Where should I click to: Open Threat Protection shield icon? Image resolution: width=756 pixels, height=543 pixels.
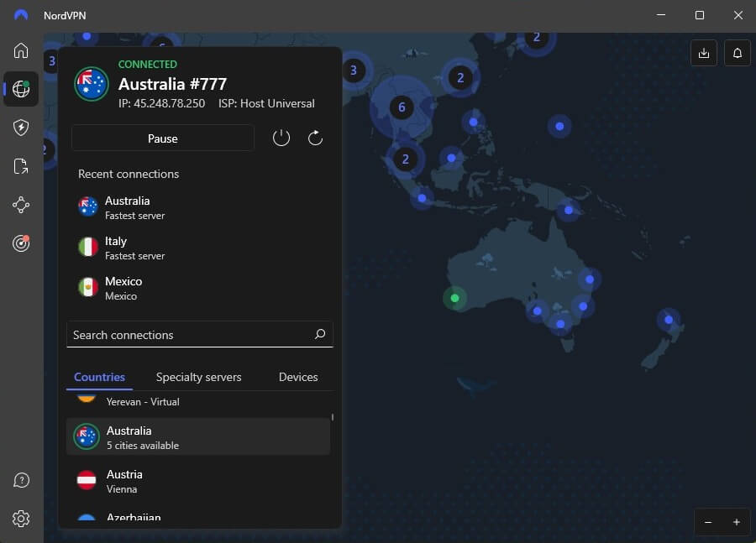click(21, 128)
